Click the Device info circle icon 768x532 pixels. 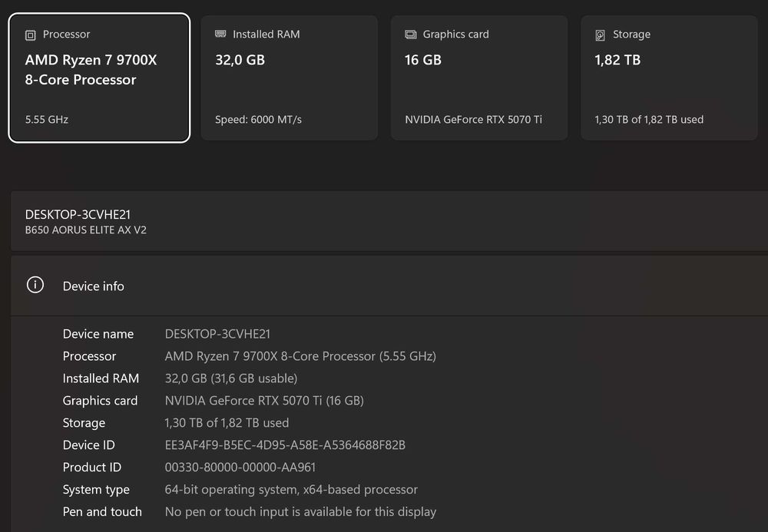[x=35, y=284]
